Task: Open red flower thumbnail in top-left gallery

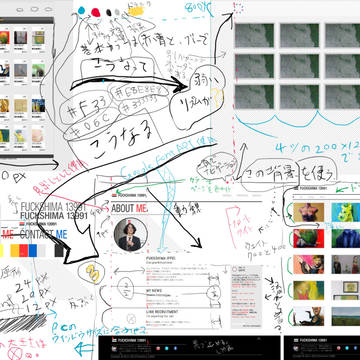Action: tap(4, 38)
